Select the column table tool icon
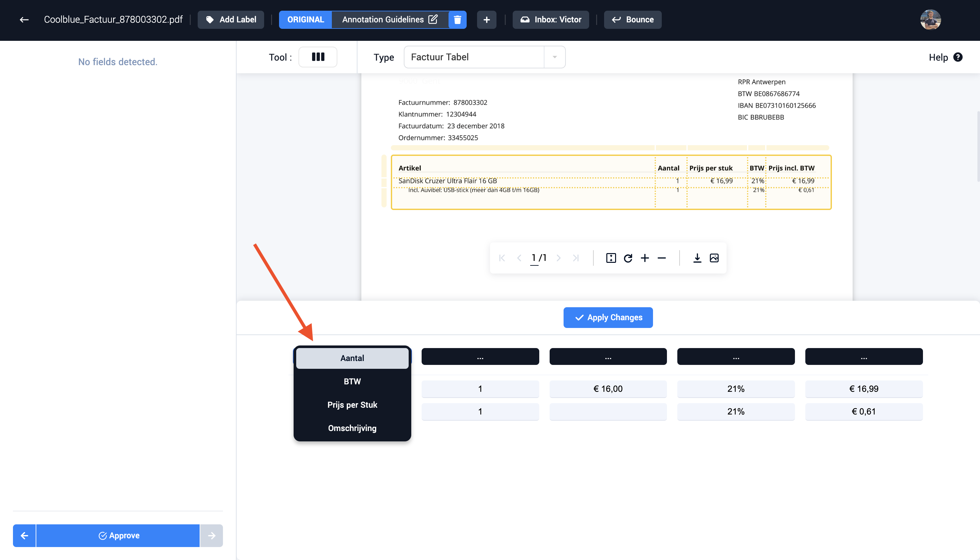980x560 pixels. 318,57
